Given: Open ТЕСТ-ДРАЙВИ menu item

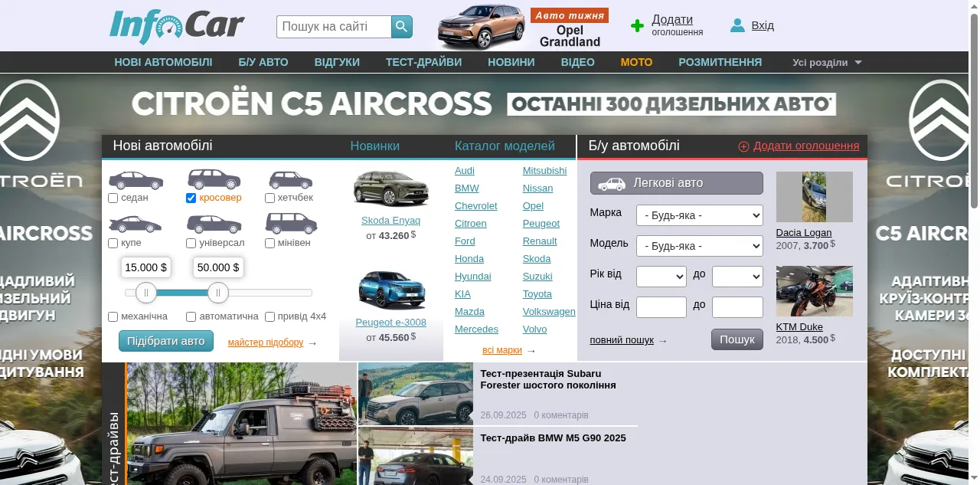Looking at the screenshot, I should (x=423, y=62).
